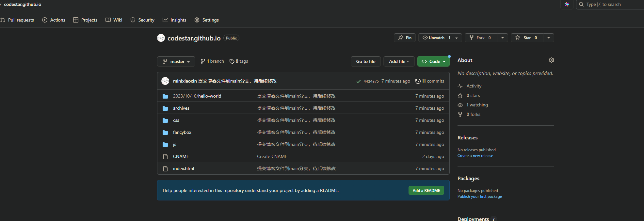
Task: Open the archives folder
Action: click(181, 108)
